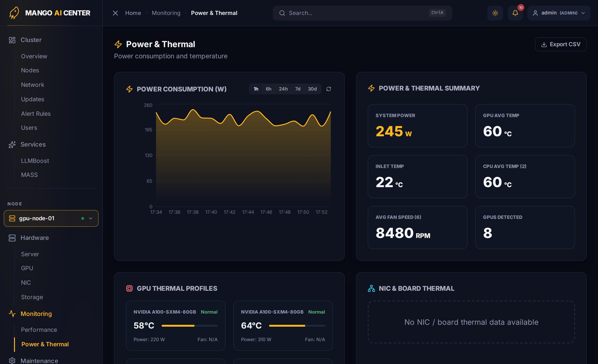Click the Services sparkle icon
598x364 pixels.
[x=12, y=145]
